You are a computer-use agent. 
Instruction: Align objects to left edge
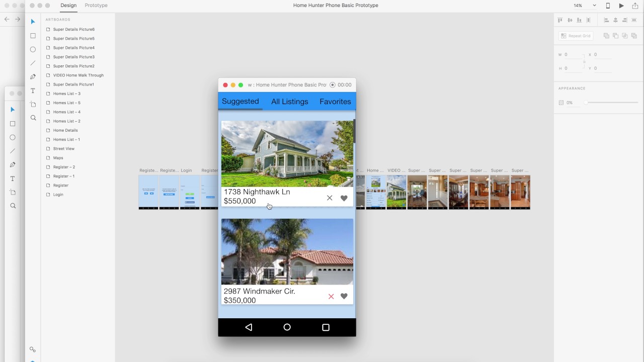pyautogui.click(x=606, y=20)
